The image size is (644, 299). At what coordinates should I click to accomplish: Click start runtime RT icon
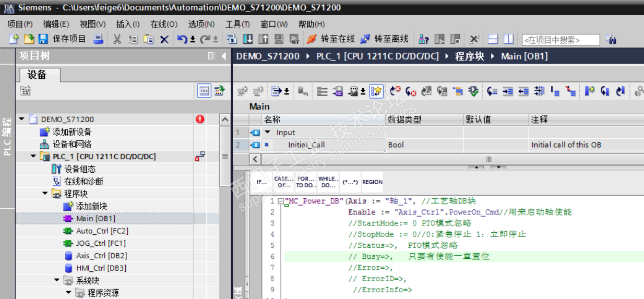[x=294, y=39]
